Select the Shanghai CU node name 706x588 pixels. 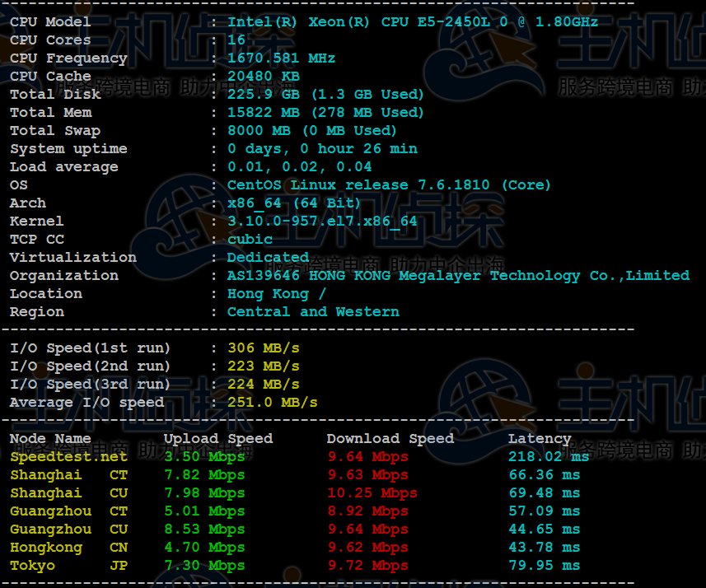coord(69,493)
